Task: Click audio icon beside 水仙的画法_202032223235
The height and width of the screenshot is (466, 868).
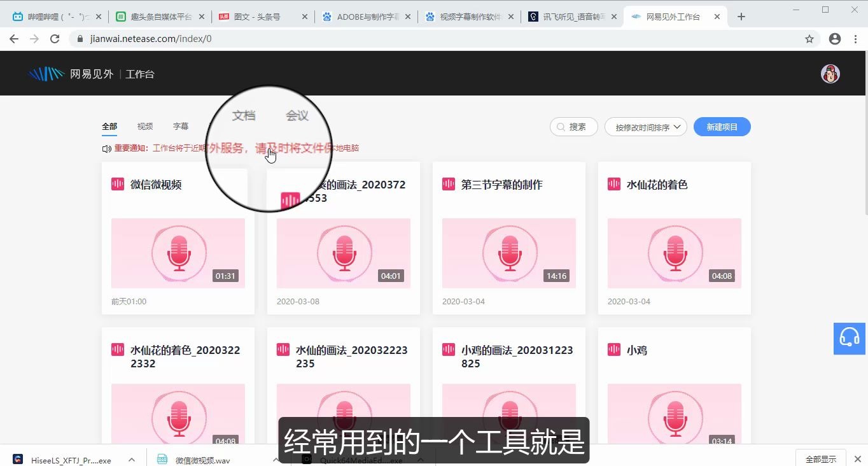Action: pos(283,349)
